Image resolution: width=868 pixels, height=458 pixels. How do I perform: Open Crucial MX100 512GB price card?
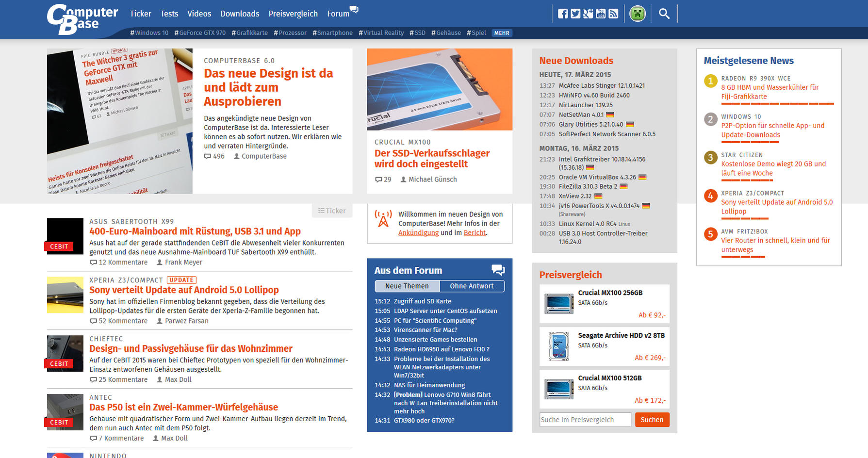(605, 390)
